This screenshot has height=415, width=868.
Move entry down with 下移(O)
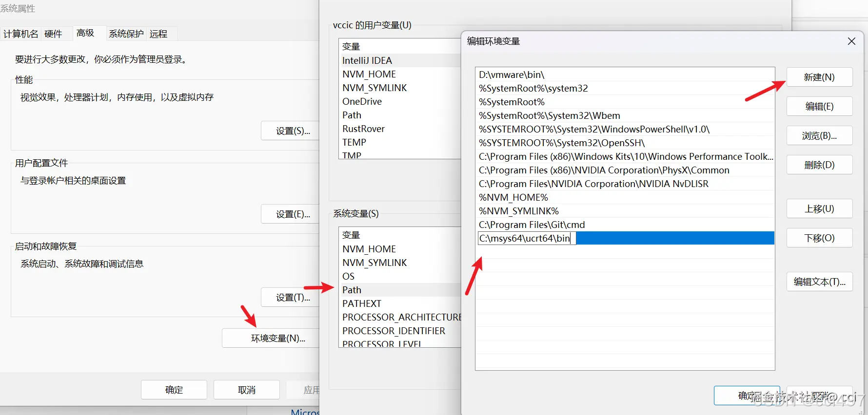pyautogui.click(x=819, y=238)
